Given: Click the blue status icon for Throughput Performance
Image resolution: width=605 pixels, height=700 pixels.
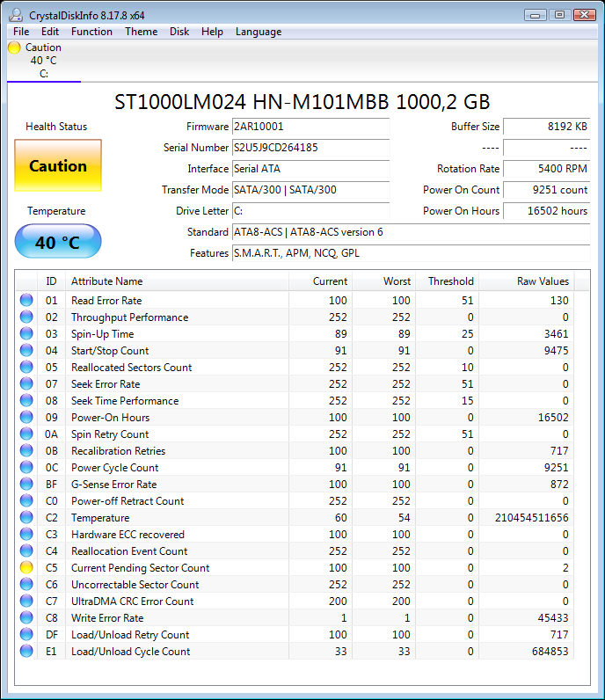Looking at the screenshot, I should pos(26,317).
